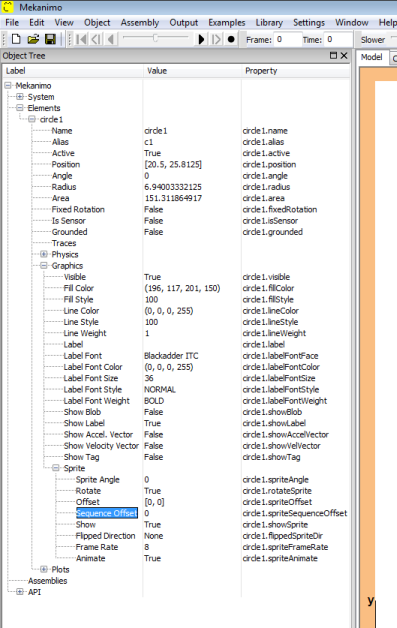Open the Examples menu

tap(227, 23)
